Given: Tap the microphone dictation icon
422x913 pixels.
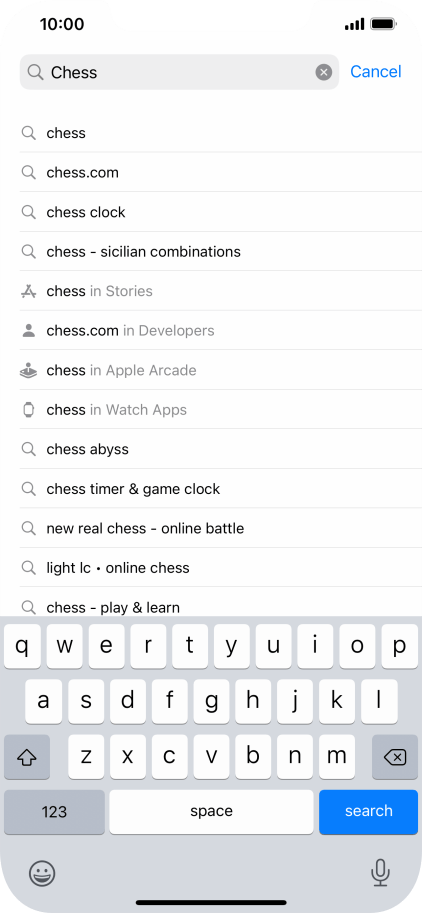Looking at the screenshot, I should 380,872.
